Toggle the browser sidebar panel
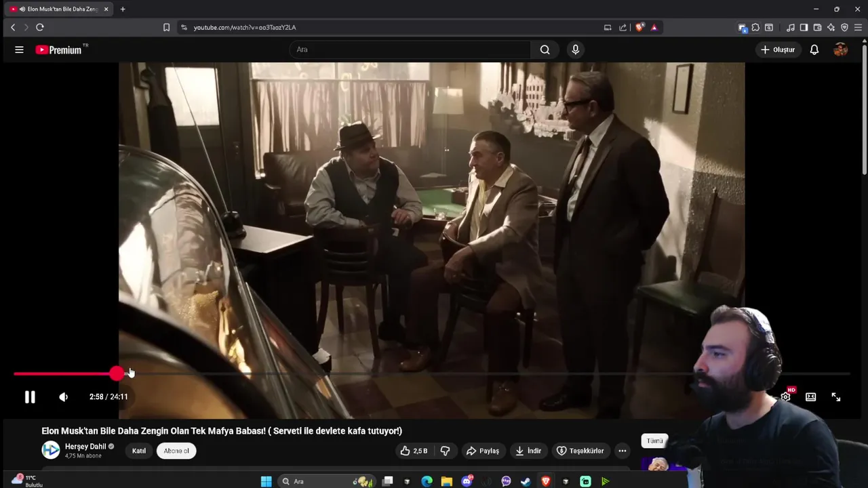Viewport: 868px width, 488px height. coord(804,27)
